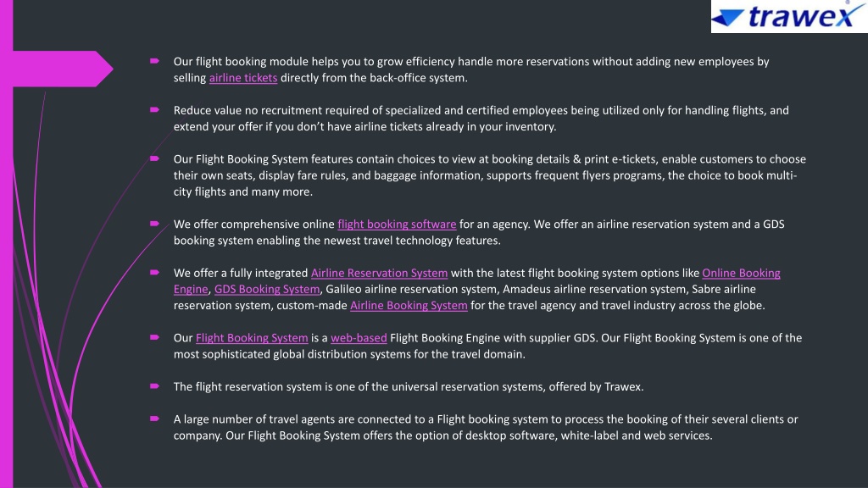Click the paragraph mentioning Trawex universal reservation
868x488 pixels.
point(409,386)
